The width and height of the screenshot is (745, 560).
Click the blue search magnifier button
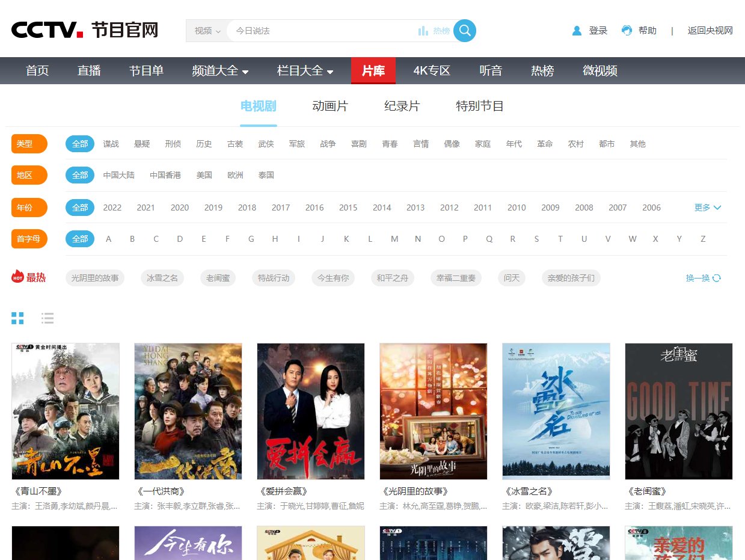click(x=465, y=31)
